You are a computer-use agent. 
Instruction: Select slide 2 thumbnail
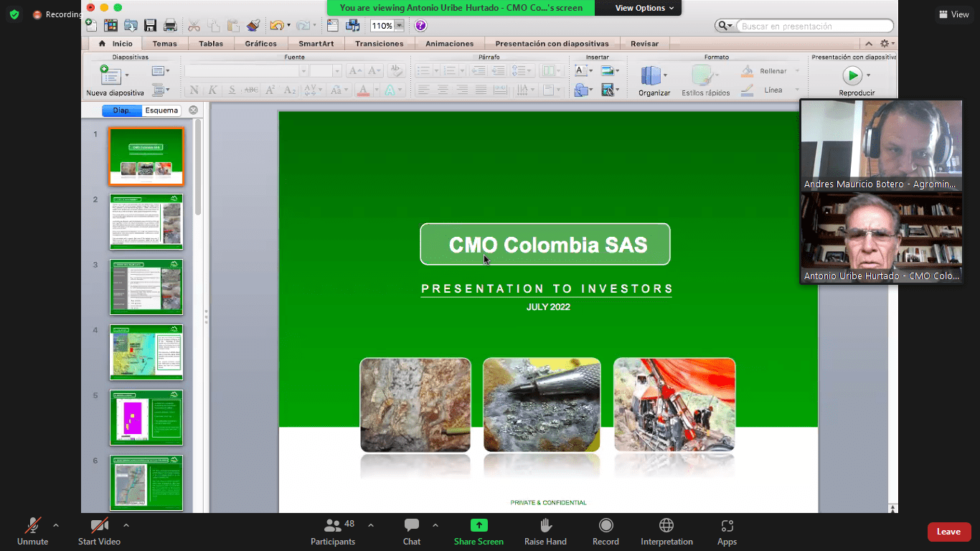click(x=146, y=222)
